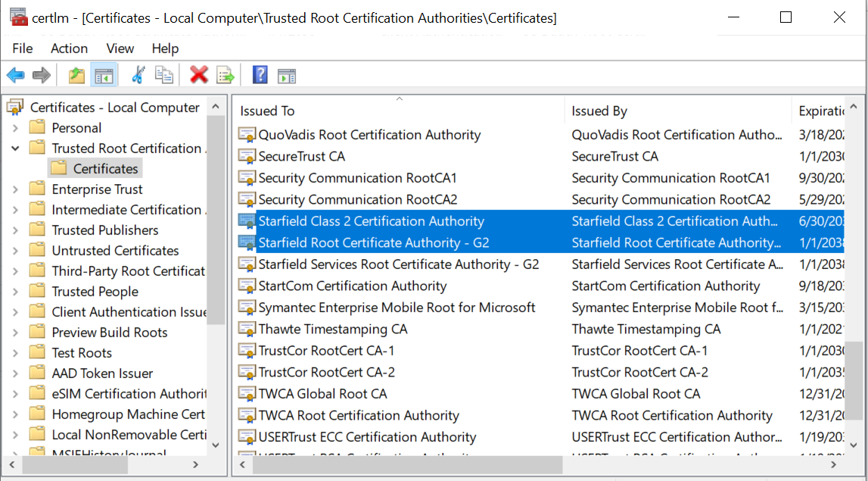This screenshot has width=868, height=481.
Task: Expand the Enterprise Trust tree node
Action: click(x=15, y=189)
